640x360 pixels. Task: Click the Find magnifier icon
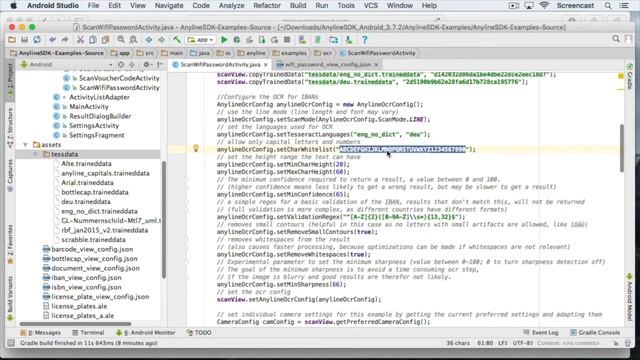point(121,40)
